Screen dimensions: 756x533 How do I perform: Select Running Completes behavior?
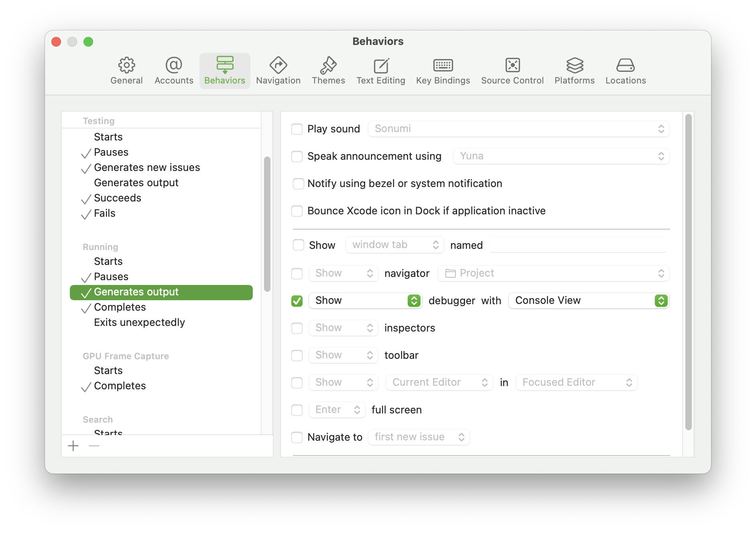[161, 307]
